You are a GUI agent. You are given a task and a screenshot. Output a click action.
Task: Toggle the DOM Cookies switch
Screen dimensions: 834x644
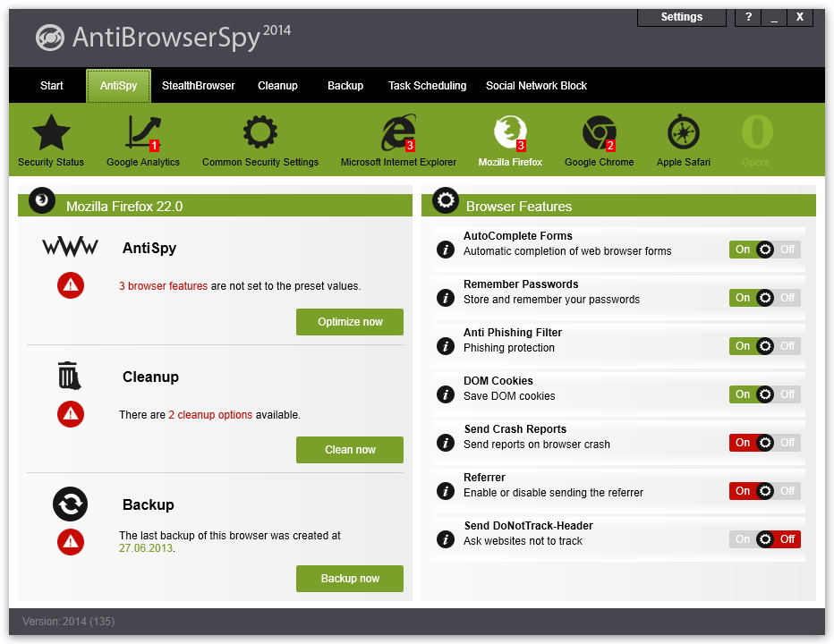(764, 394)
